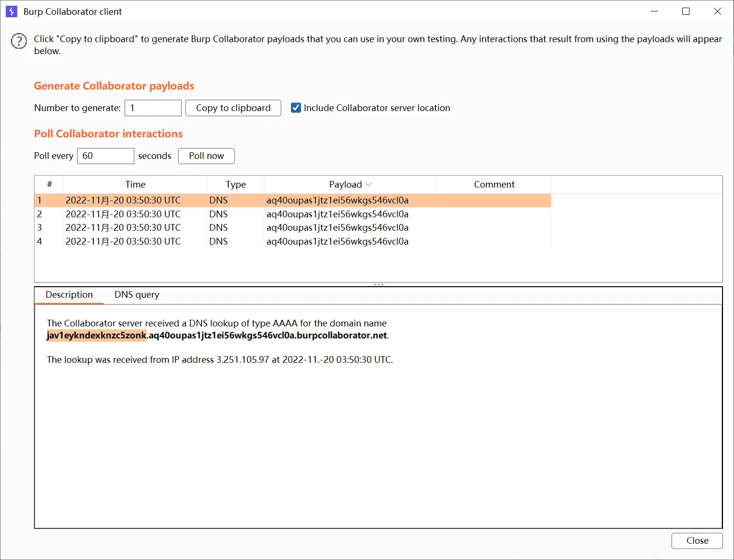Click the panel splitter handle dots
The image size is (734, 560).
378,285
